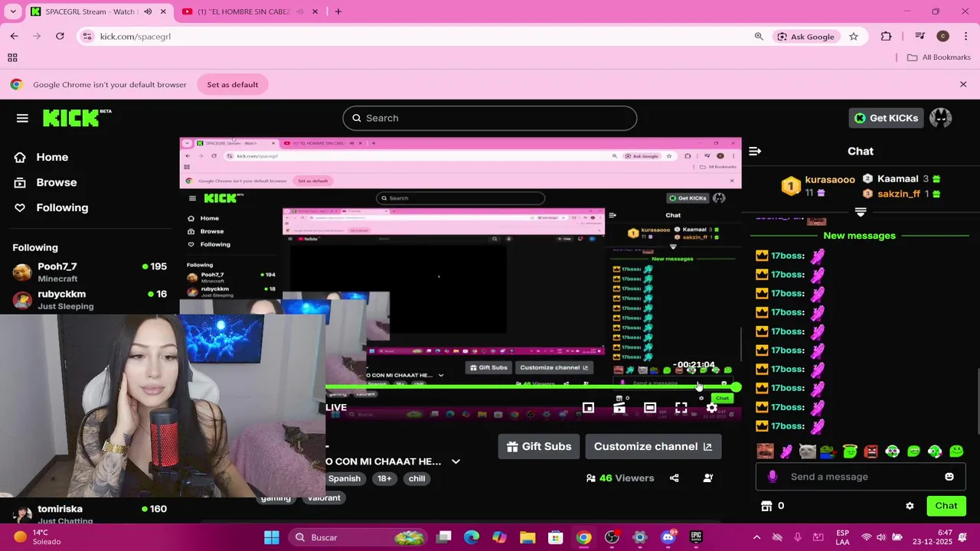Image resolution: width=980 pixels, height=551 pixels.
Task: Expand the stream title chevron
Action: (456, 461)
